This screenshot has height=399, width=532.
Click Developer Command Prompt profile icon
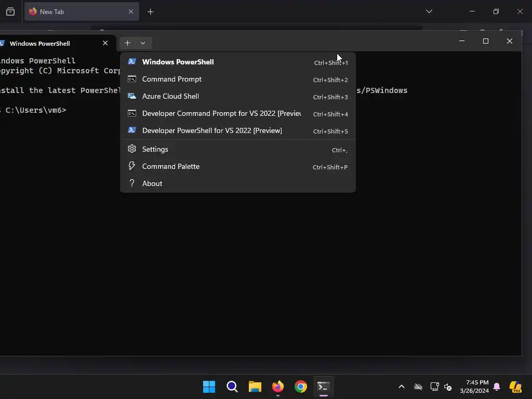(x=132, y=113)
